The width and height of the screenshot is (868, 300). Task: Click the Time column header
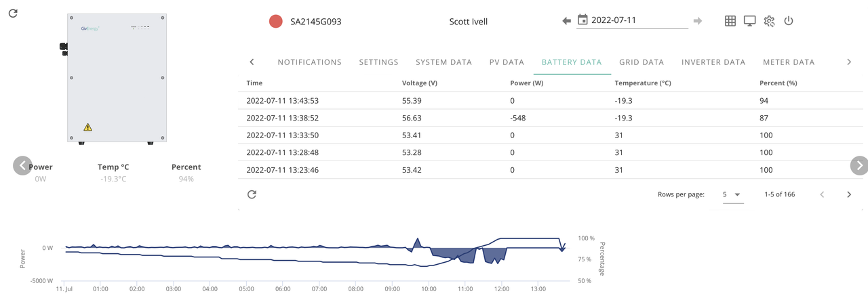pyautogui.click(x=254, y=83)
